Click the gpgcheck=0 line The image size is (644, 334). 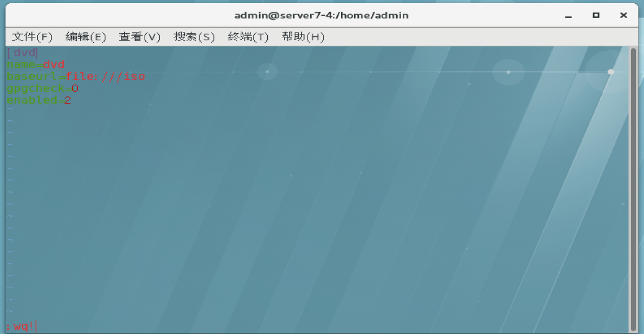[x=43, y=88]
